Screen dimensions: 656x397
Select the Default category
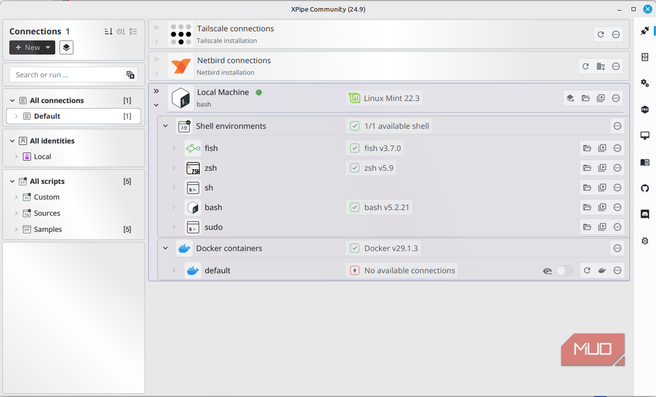[x=74, y=116]
